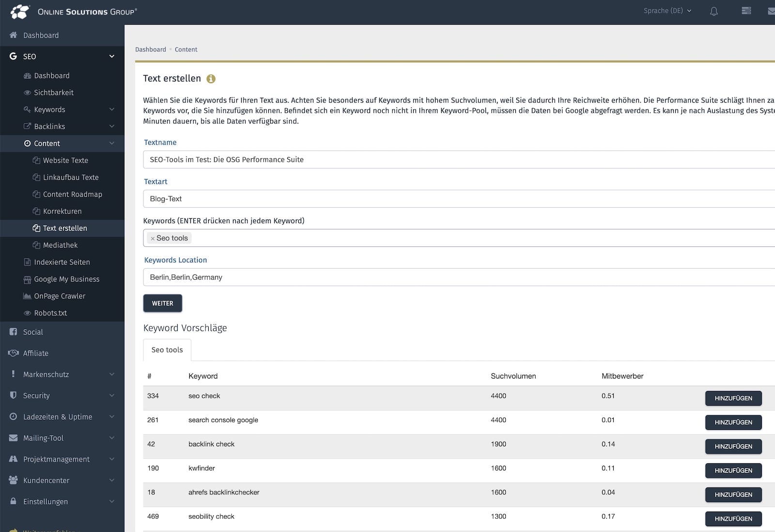775x532 pixels.
Task: Click the road icon beside Projektmanagement
Action: [x=13, y=459]
